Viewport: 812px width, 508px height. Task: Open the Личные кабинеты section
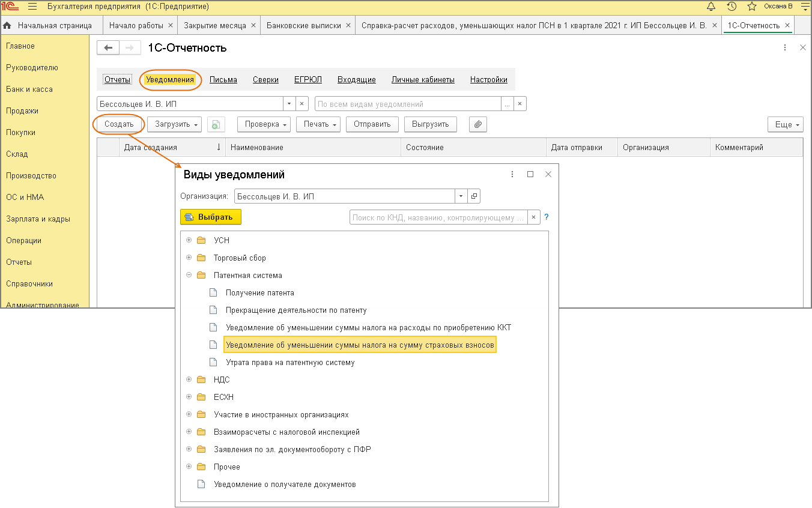[x=423, y=79]
